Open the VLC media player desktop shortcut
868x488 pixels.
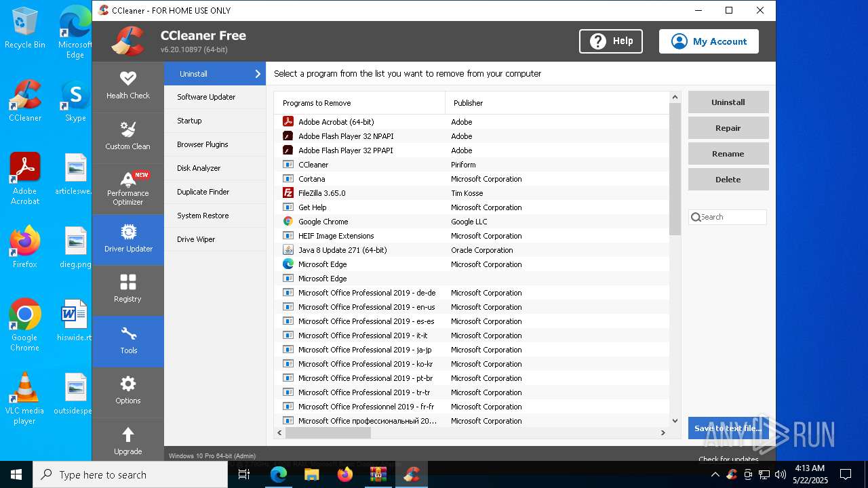24,399
